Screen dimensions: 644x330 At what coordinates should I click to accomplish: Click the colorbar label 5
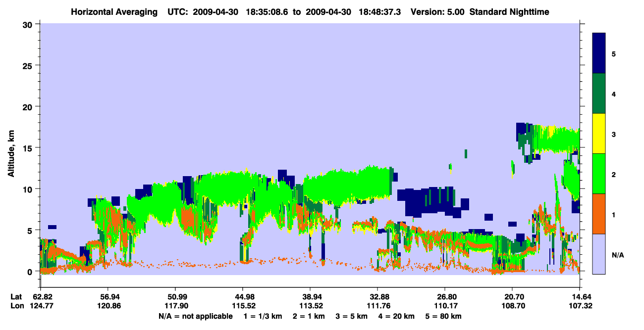[614, 53]
